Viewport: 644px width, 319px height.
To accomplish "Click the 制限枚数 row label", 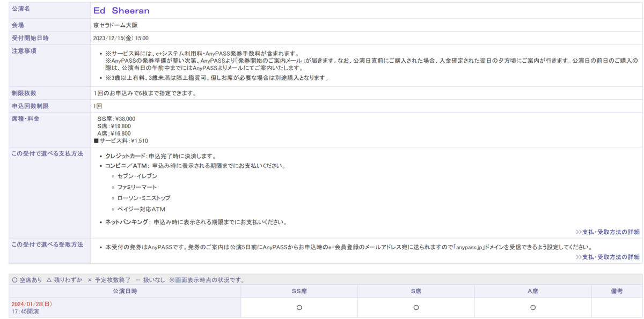I will pos(24,93).
